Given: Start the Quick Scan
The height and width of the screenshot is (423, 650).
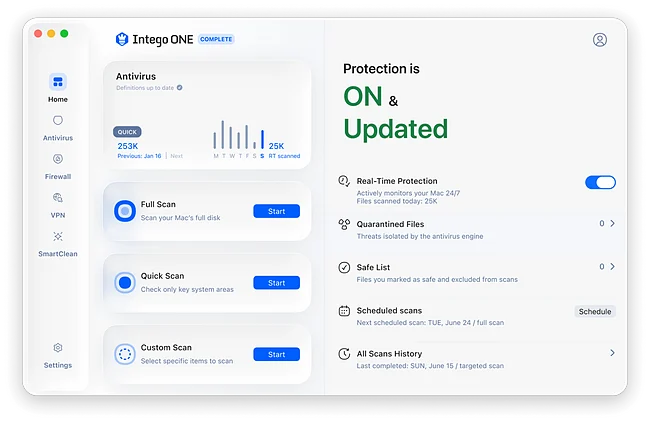Looking at the screenshot, I should (x=276, y=283).
